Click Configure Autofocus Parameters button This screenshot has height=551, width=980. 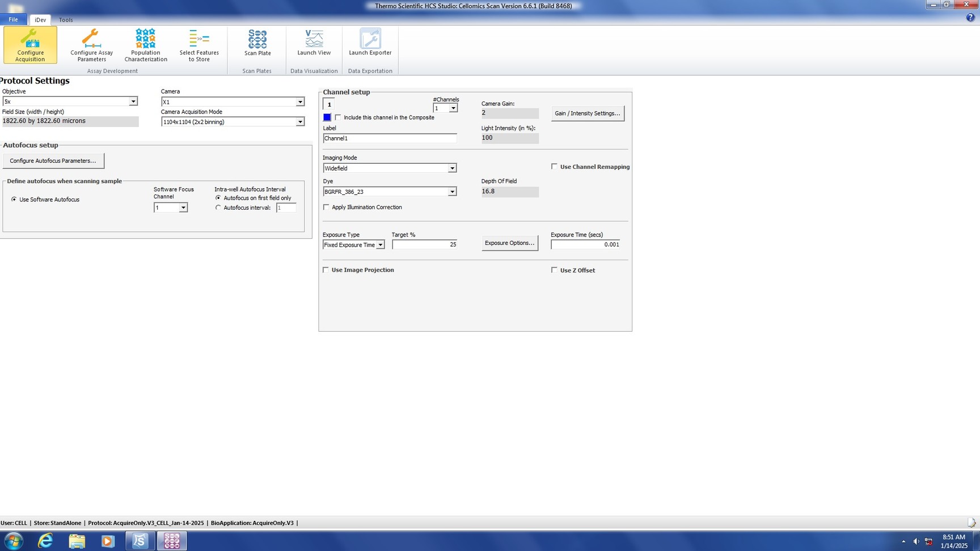[53, 161]
